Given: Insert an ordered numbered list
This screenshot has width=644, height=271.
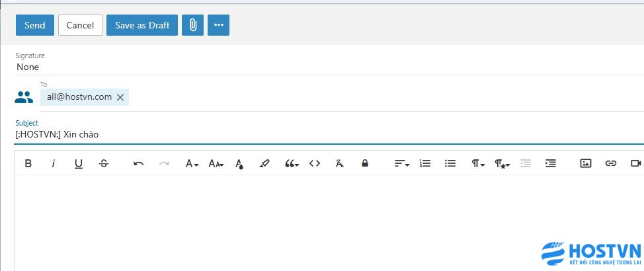Looking at the screenshot, I should [425, 163].
